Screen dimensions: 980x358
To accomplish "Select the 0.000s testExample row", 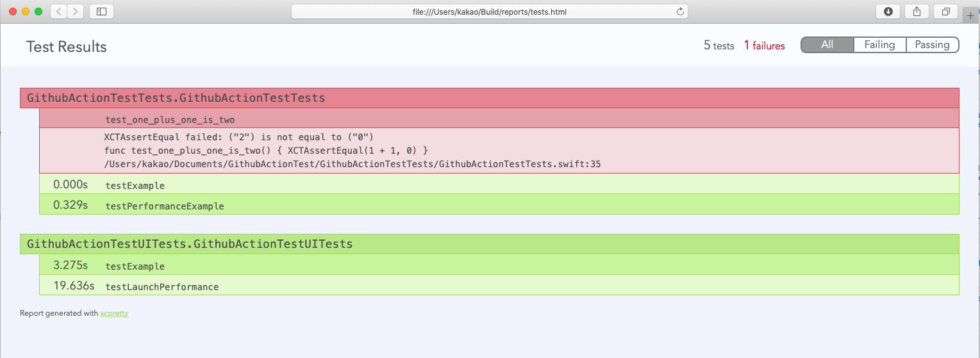I will coord(499,185).
